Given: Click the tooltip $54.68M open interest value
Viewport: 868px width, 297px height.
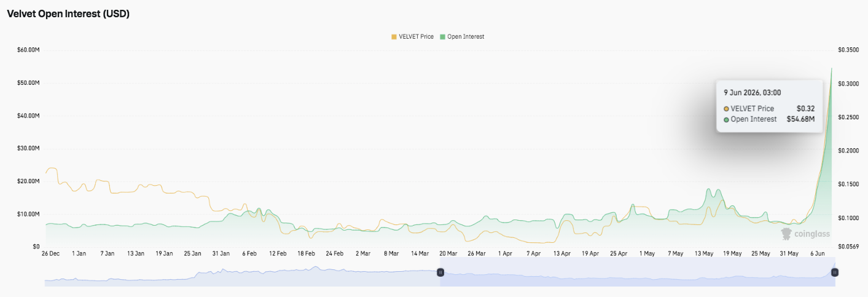Looking at the screenshot, I should pyautogui.click(x=800, y=119).
